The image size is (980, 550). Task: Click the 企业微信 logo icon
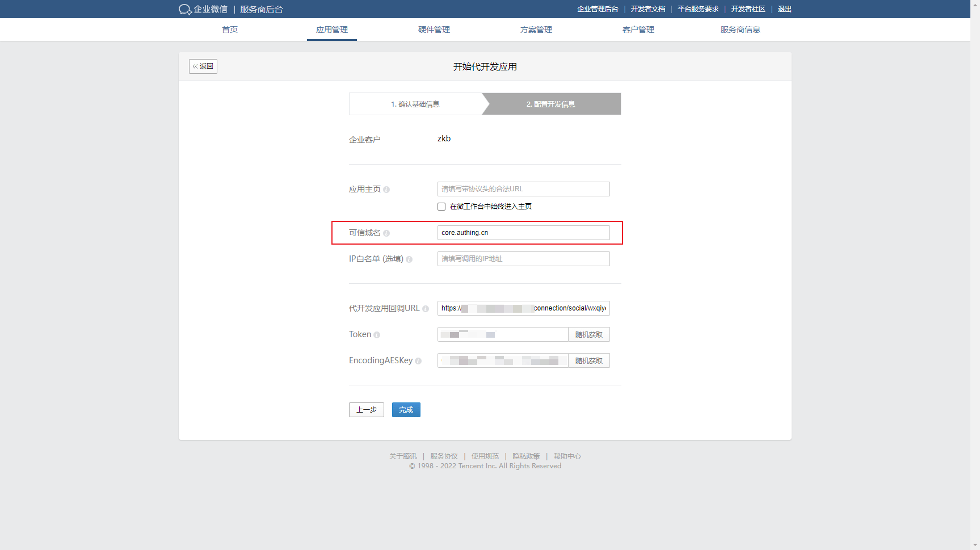[185, 10]
